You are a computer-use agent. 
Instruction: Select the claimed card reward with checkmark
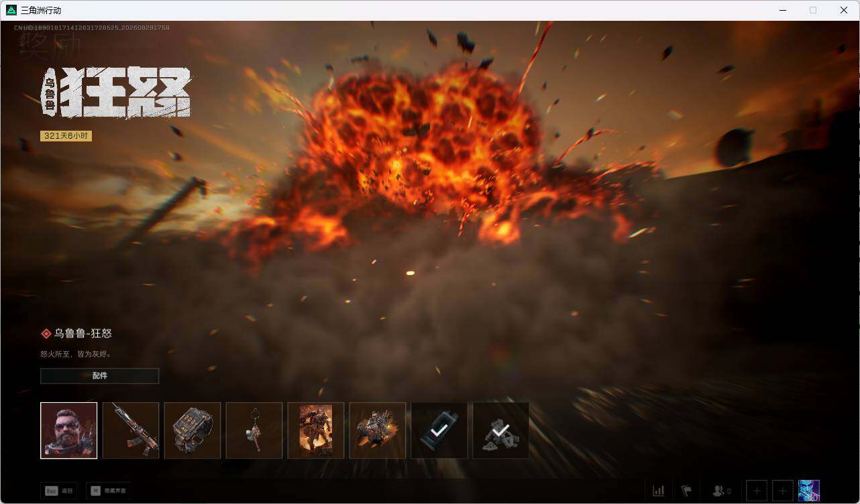439,430
